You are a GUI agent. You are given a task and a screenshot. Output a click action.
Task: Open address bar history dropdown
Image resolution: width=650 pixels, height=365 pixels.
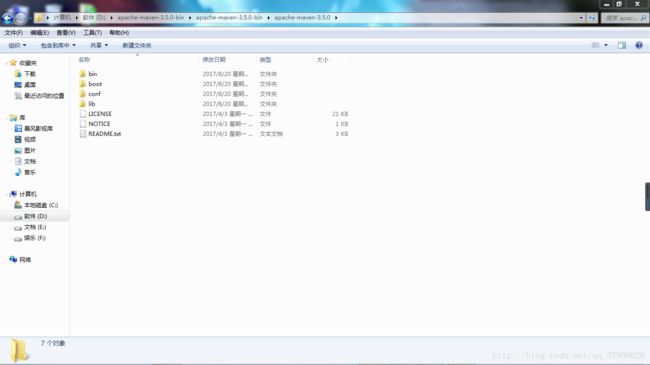[581, 18]
